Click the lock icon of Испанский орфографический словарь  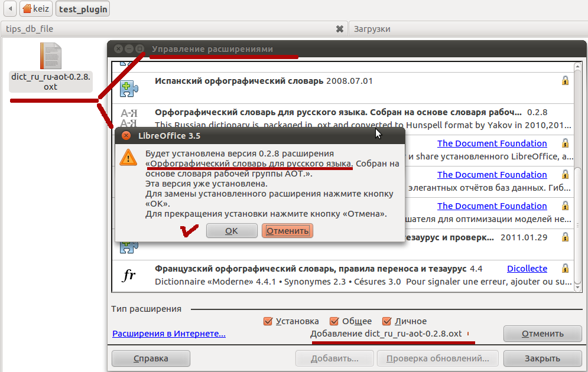(565, 80)
